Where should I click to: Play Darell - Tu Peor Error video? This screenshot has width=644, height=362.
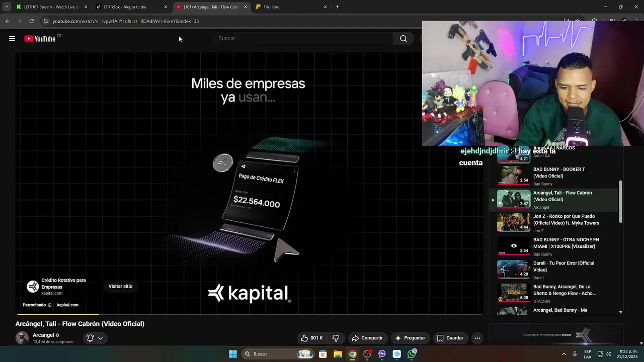point(553,270)
